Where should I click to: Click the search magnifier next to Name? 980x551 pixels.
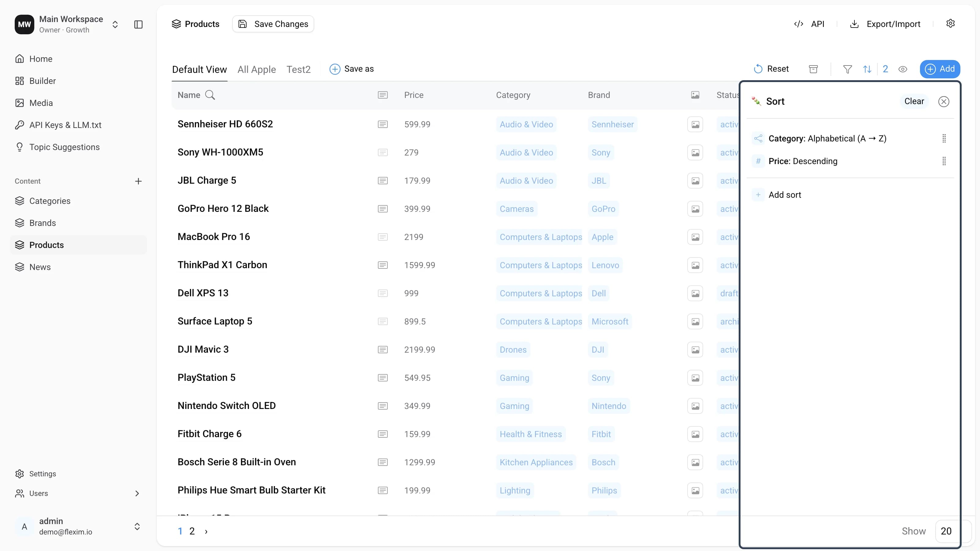[x=210, y=95]
